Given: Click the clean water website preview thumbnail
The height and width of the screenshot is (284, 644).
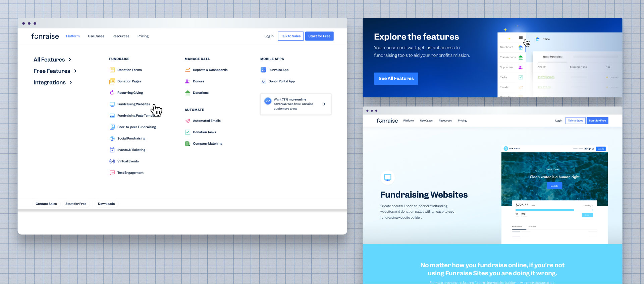Looking at the screenshot, I should point(554,195).
